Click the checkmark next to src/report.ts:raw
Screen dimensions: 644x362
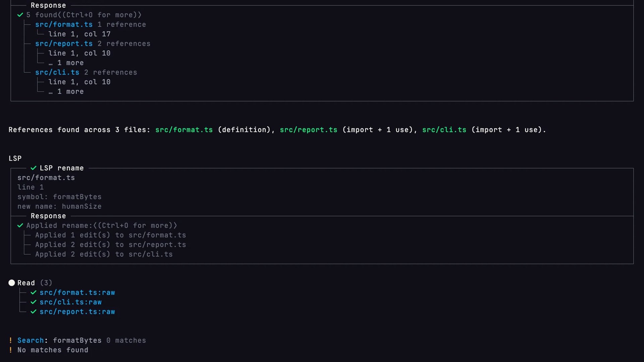point(34,312)
